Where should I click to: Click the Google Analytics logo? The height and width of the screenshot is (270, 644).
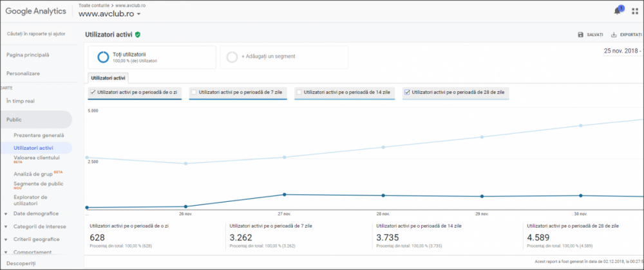pyautogui.click(x=35, y=11)
